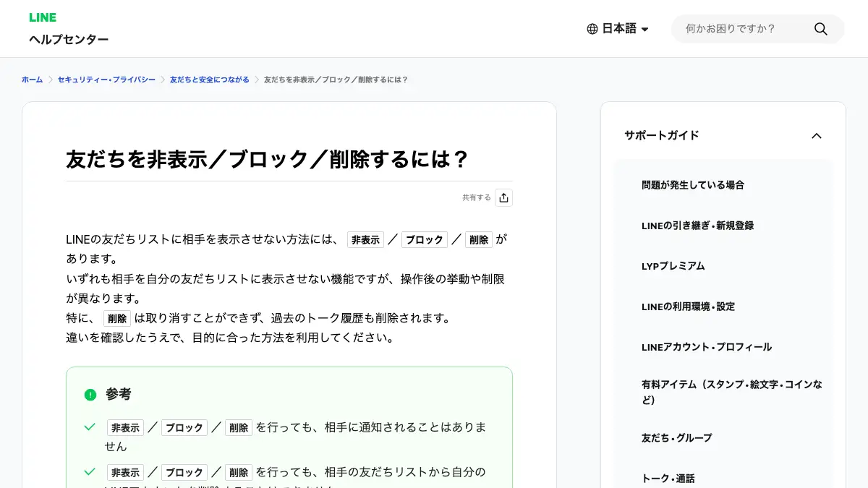Collapse the サポートガイド panel chevron
Viewport: 868px width, 488px height.
pos(817,135)
